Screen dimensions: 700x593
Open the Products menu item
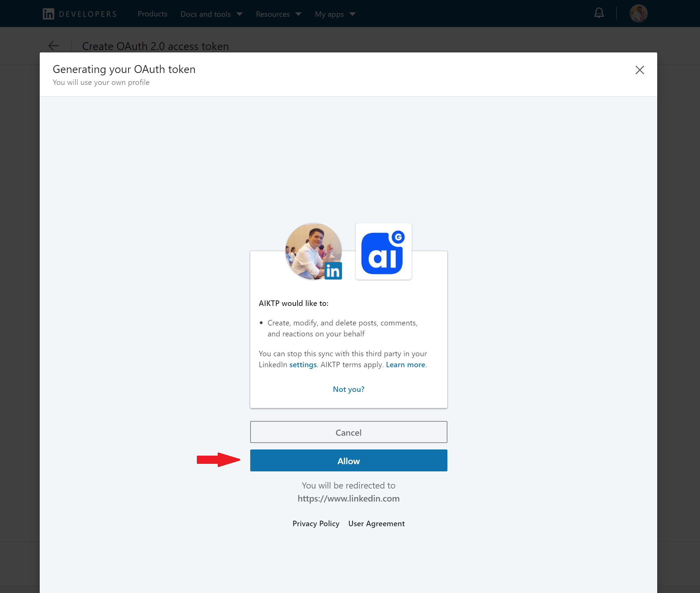pyautogui.click(x=152, y=14)
